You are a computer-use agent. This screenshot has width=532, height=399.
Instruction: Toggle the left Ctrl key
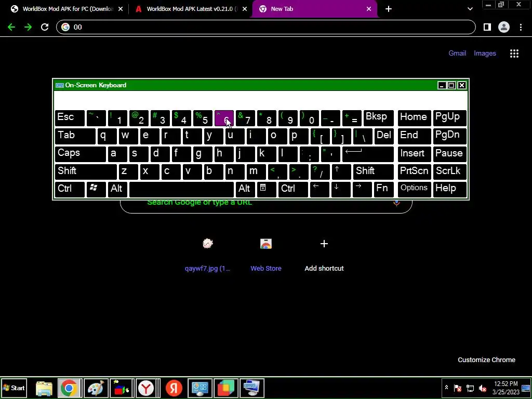70,189
